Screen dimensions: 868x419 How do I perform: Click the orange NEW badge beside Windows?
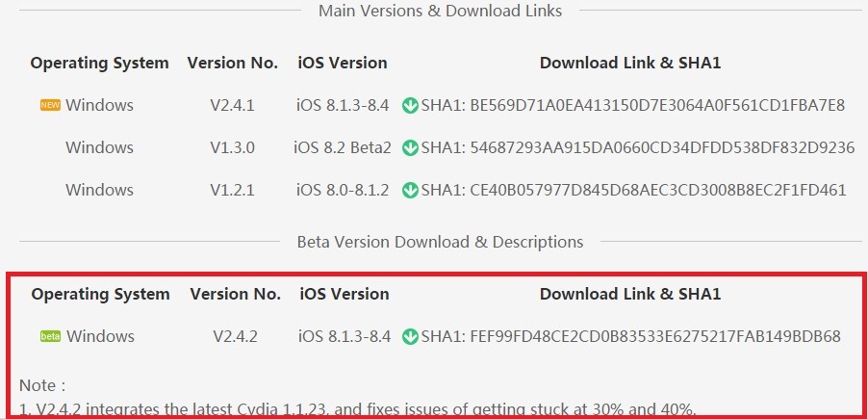(50, 105)
